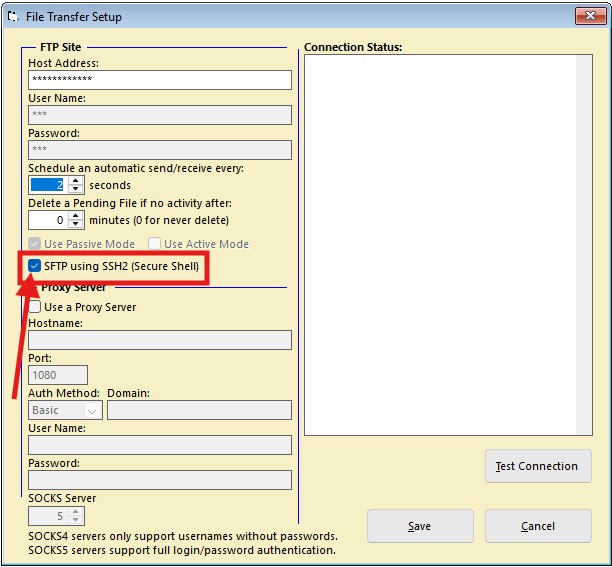The image size is (612, 567).
Task: Click the Proxy Server User Name field
Action: coord(160,445)
